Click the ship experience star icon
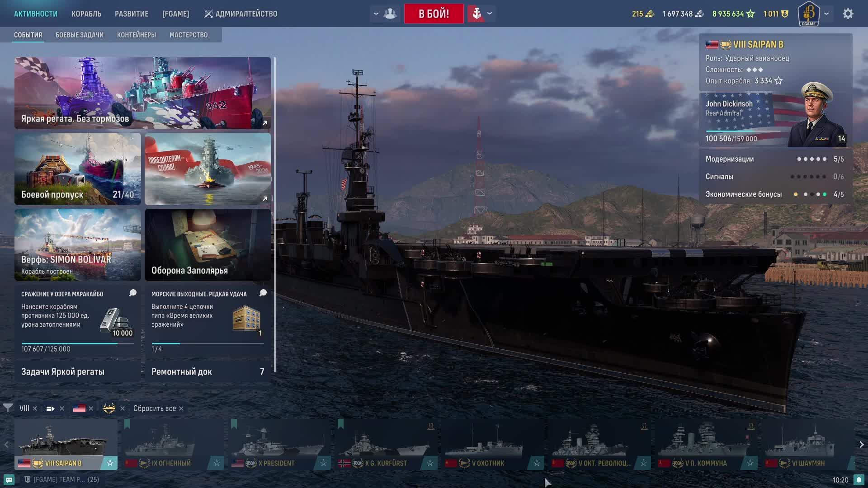This screenshot has height=488, width=868. tap(778, 81)
